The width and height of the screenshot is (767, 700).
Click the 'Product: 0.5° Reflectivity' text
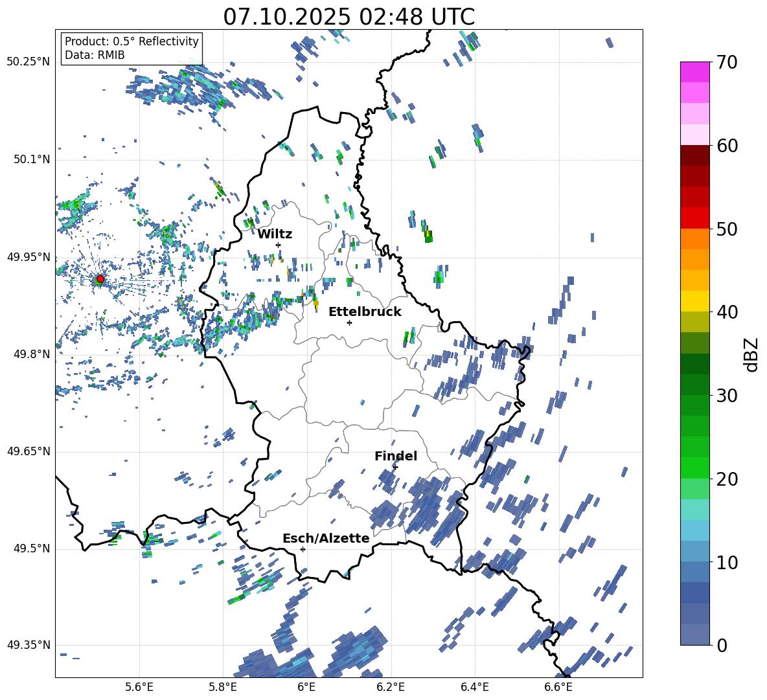132,41
